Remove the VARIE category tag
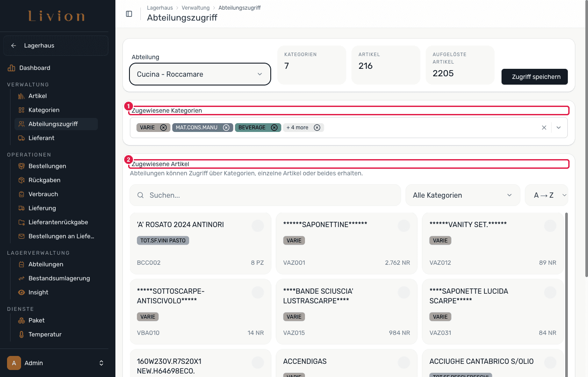This screenshot has height=377, width=588. [163, 128]
